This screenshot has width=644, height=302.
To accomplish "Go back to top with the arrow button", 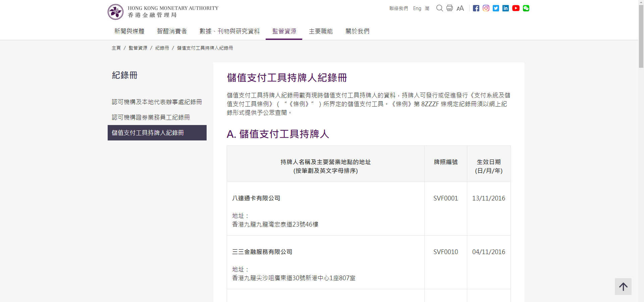I will click(623, 287).
